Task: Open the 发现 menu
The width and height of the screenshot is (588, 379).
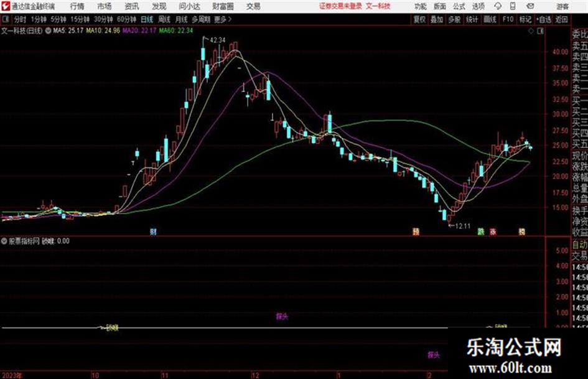Action: coord(159,6)
